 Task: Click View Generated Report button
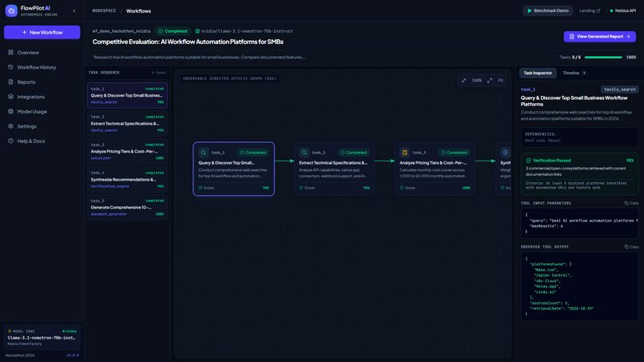point(599,37)
